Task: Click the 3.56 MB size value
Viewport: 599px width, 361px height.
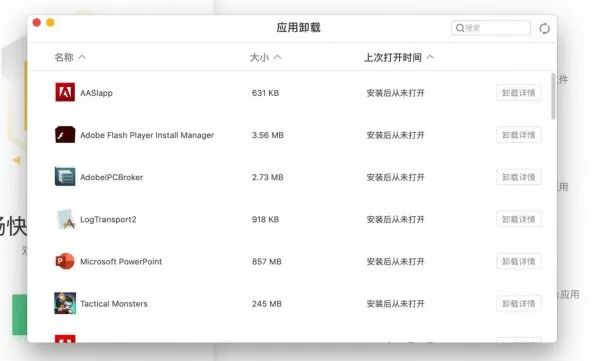Action: (x=268, y=135)
